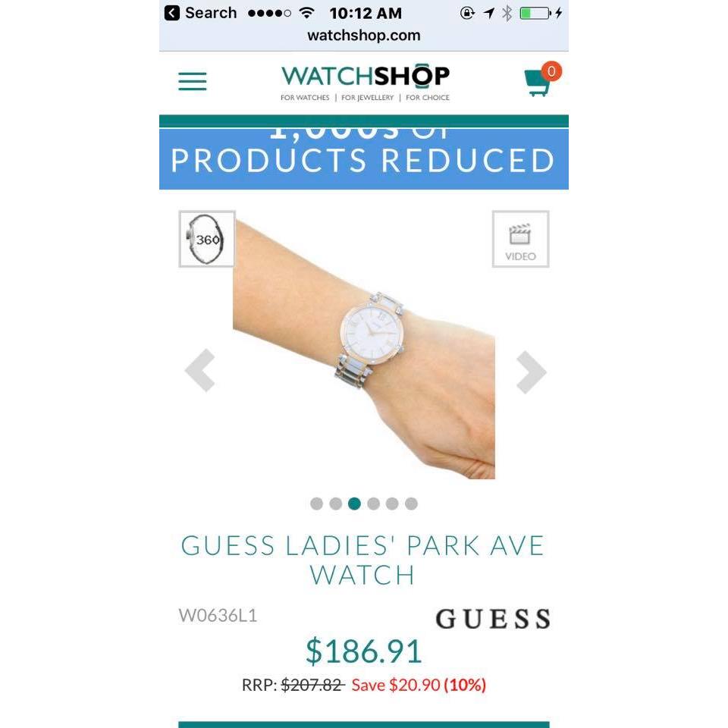The image size is (728, 728).
Task: Tap the watch-on-wrist product photo
Action: coord(364,348)
